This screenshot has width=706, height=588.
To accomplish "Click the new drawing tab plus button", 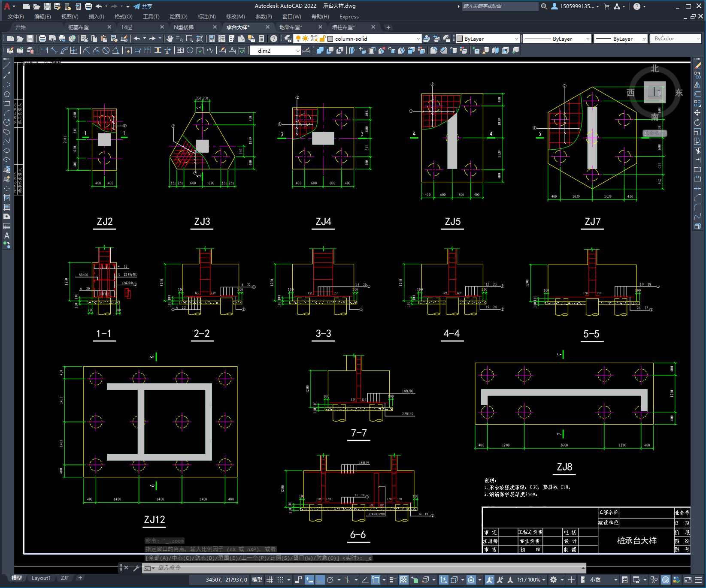I will [388, 27].
